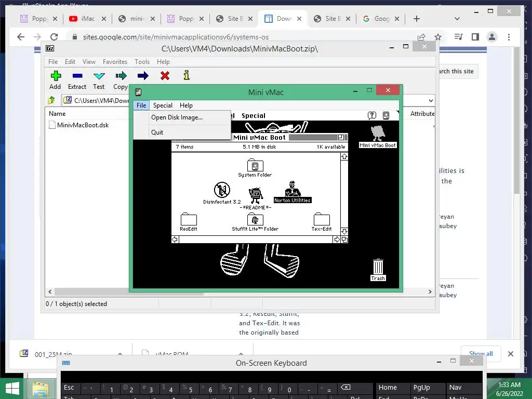Open the Mini vMac Special menu
Screen dimensions: 532x399
(x=163, y=105)
